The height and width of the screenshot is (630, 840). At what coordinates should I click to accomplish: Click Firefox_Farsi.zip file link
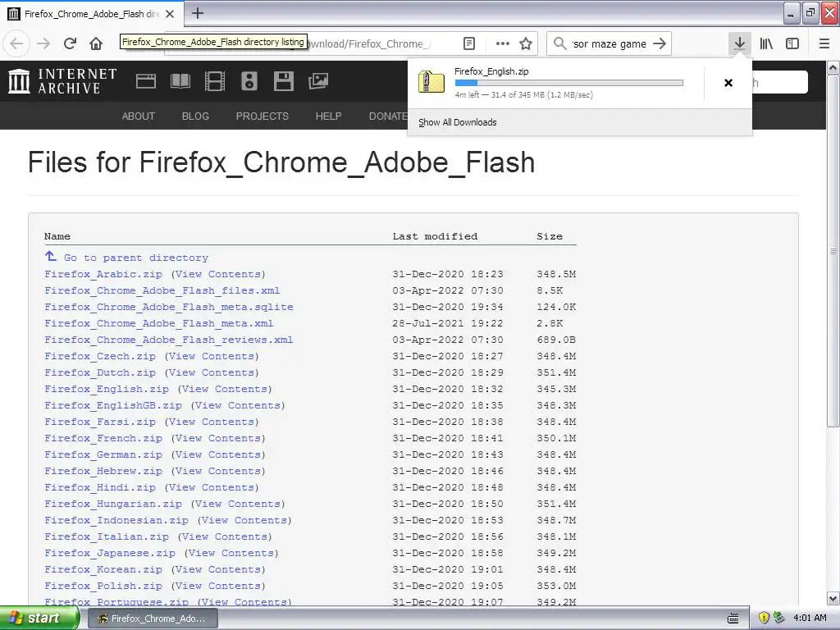(99, 422)
